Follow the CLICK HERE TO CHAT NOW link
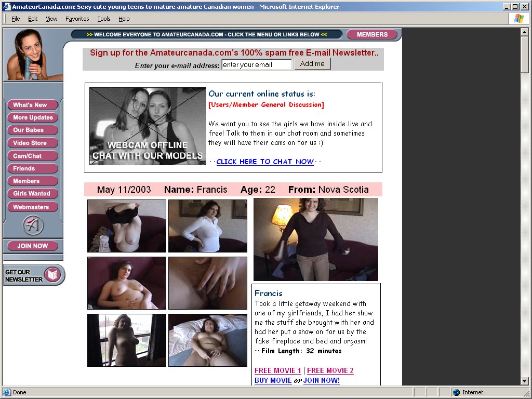This screenshot has width=532, height=399. [265, 162]
